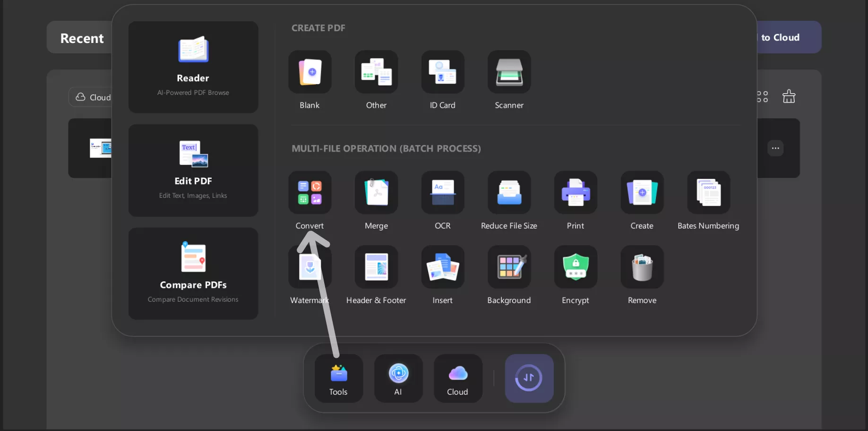The width and height of the screenshot is (868, 431).
Task: Create a Blank PDF
Action: click(x=309, y=72)
